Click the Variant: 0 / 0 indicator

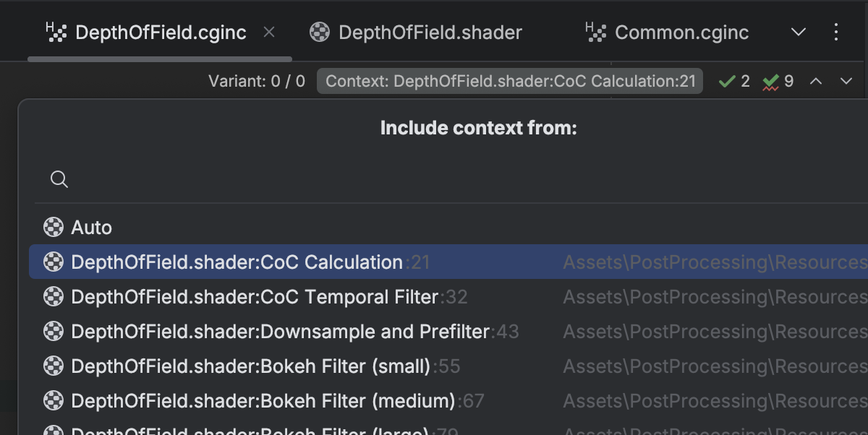(257, 81)
